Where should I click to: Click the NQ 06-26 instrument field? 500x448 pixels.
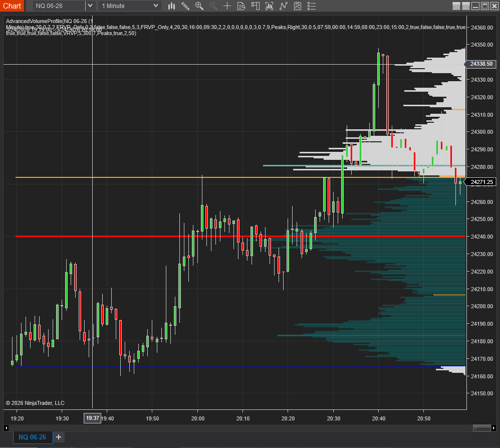[x=59, y=6]
